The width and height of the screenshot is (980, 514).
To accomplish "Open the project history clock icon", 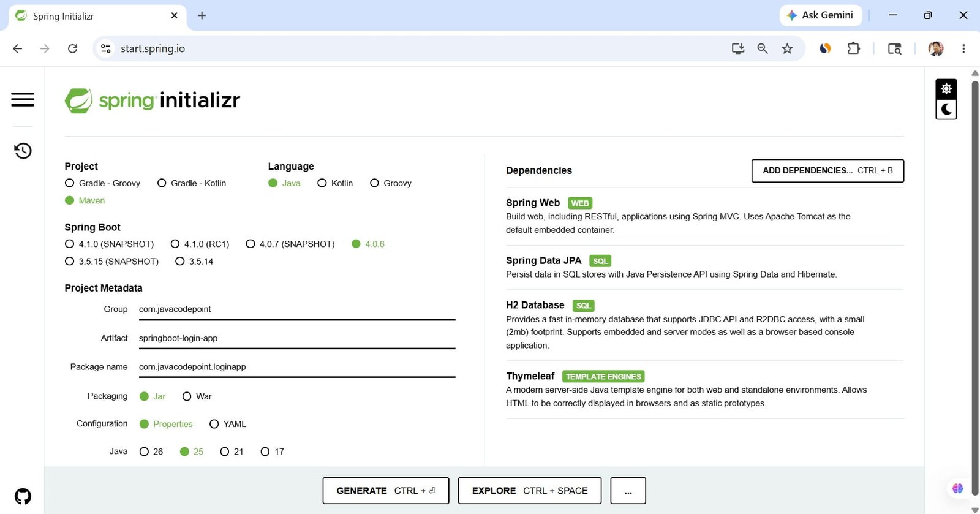I will [x=23, y=151].
